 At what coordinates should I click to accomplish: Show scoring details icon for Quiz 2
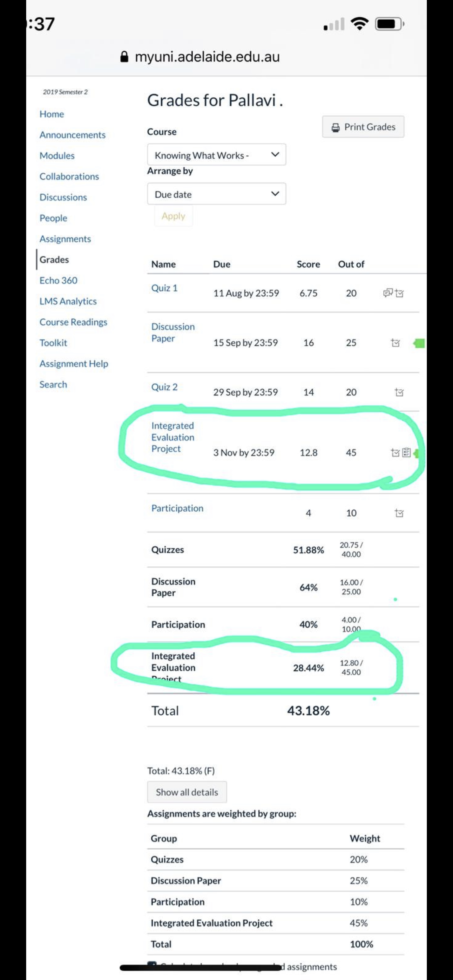pos(399,392)
